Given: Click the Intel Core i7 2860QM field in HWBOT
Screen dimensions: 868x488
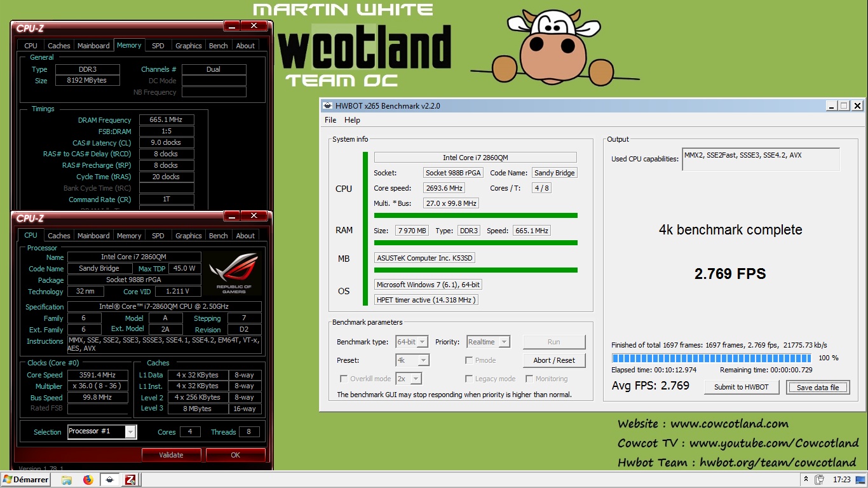Looking at the screenshot, I should coord(475,158).
